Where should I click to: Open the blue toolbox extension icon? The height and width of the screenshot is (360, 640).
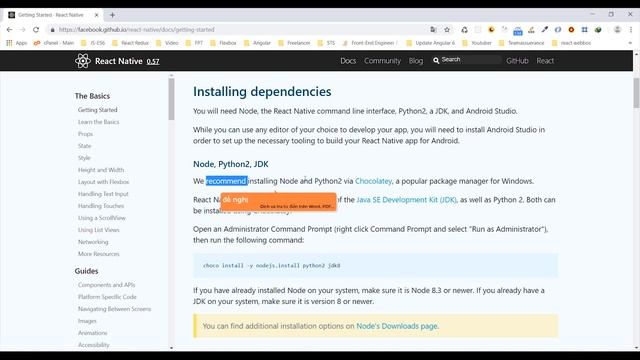pyautogui.click(x=518, y=31)
